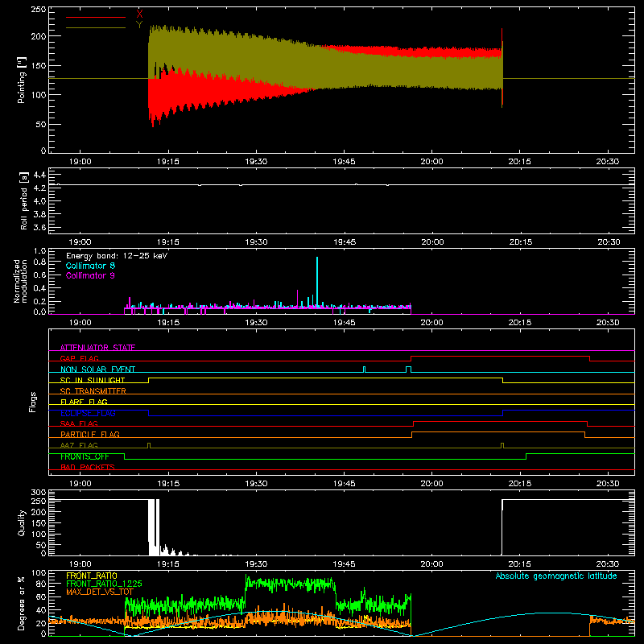Click the red X legend line sample
Image resolution: width=644 pixels, height=644 pixels.
click(96, 17)
